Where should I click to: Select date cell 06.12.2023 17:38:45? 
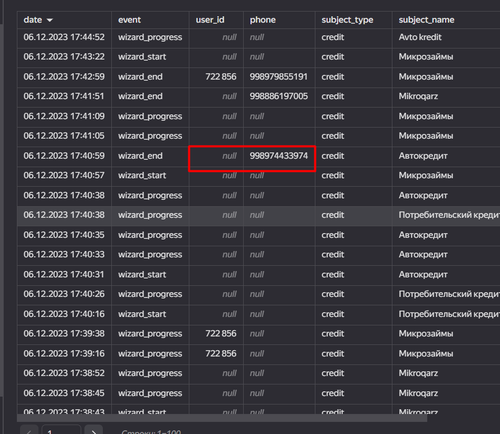[64, 393]
